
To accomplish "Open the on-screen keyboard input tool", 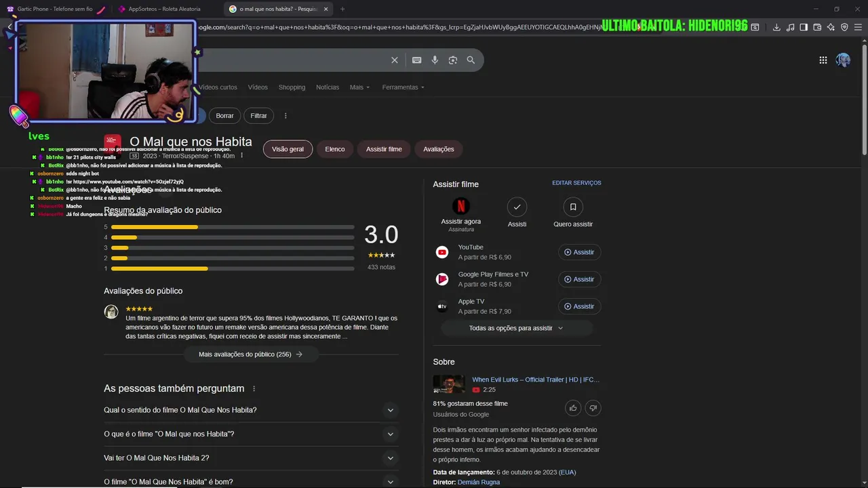I will [416, 60].
